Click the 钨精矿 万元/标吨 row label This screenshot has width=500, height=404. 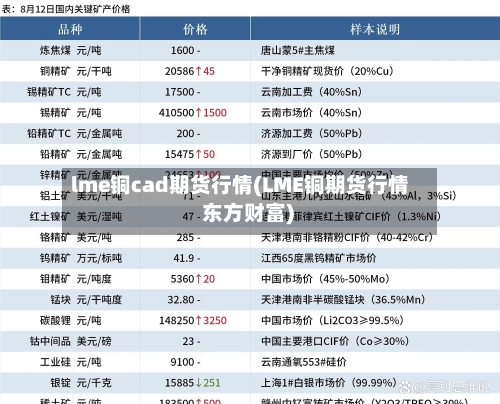pyautogui.click(x=81, y=258)
